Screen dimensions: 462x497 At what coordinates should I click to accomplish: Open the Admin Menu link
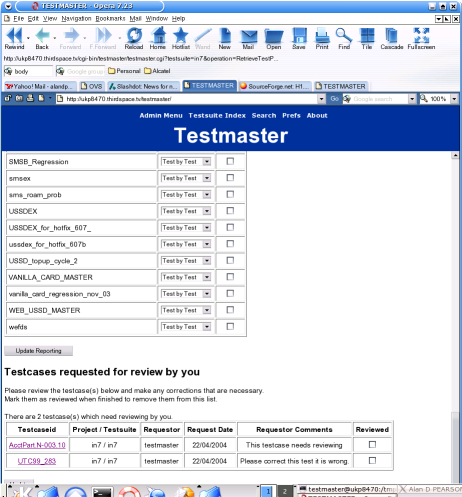click(161, 115)
